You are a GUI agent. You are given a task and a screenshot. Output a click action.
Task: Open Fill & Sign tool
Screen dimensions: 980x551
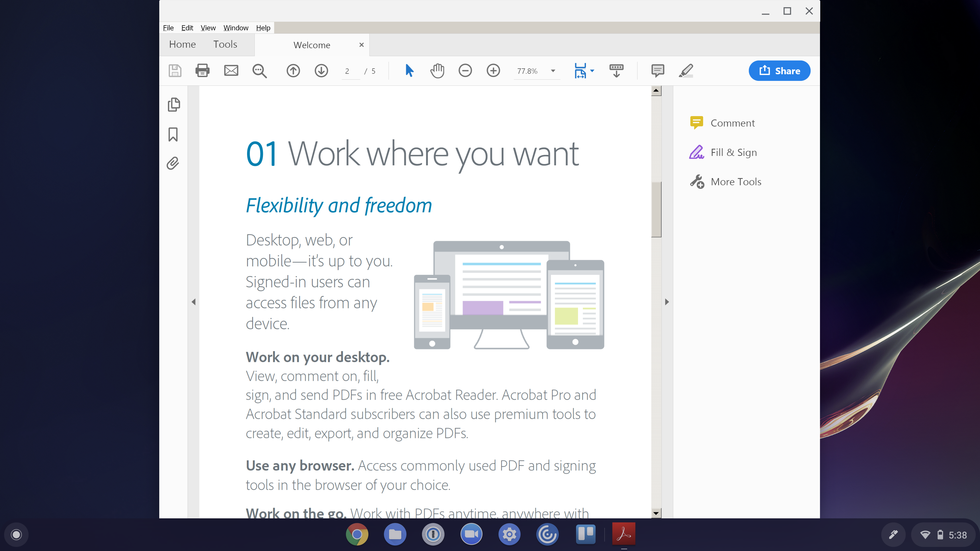pos(723,152)
